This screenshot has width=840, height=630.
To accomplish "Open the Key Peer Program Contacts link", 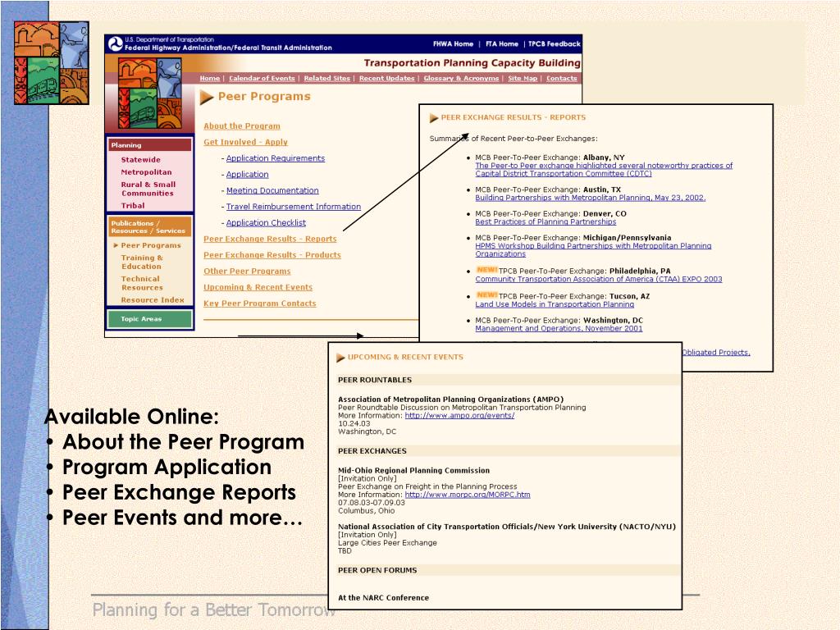I will point(260,304).
